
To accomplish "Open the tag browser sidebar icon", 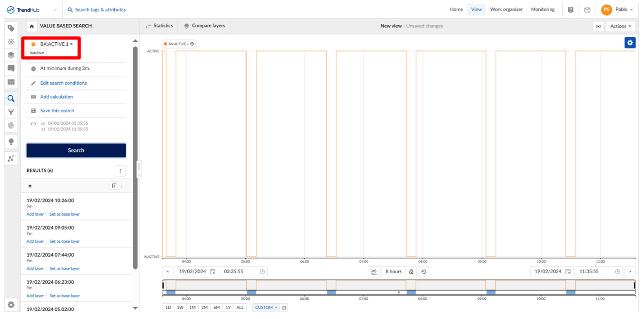I will click(x=11, y=28).
